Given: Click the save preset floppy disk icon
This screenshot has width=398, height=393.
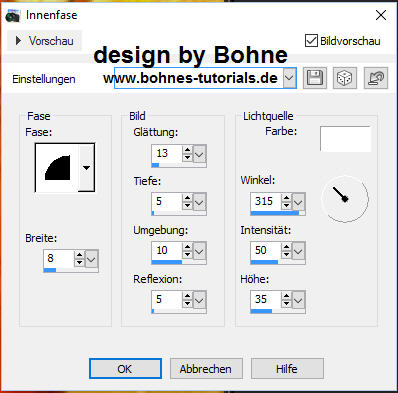Looking at the screenshot, I should (315, 78).
